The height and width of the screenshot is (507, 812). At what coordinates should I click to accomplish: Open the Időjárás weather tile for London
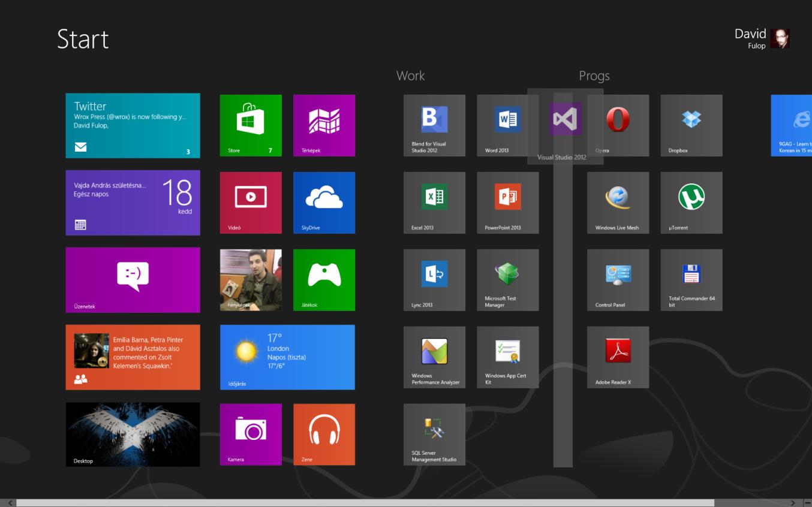pyautogui.click(x=287, y=357)
